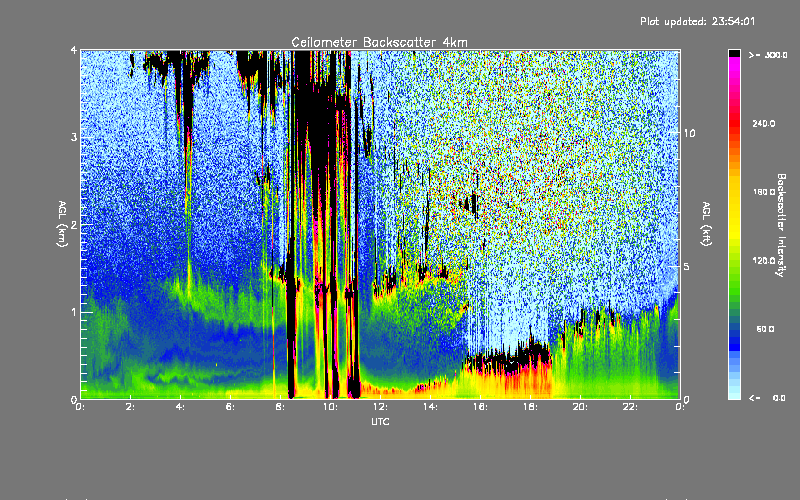Viewport: 800px width, 500px height.
Task: Click the '4' tick on the km axis
Action: click(x=74, y=51)
